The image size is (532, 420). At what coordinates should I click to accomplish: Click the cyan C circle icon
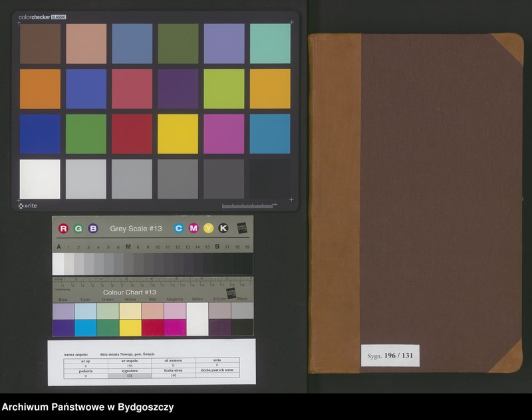click(x=179, y=229)
